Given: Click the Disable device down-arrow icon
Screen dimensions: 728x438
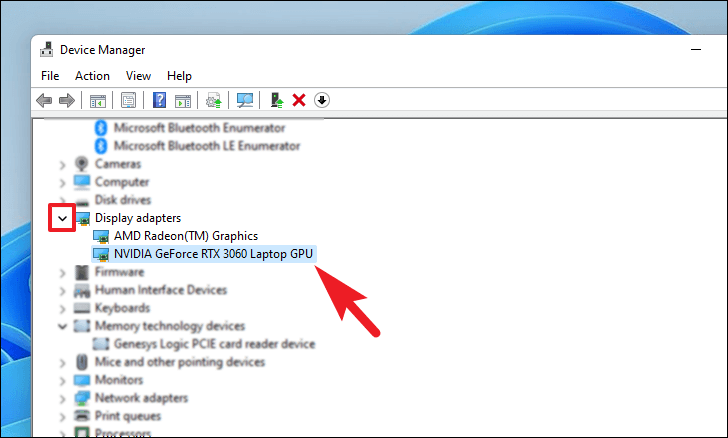Looking at the screenshot, I should pyautogui.click(x=321, y=100).
